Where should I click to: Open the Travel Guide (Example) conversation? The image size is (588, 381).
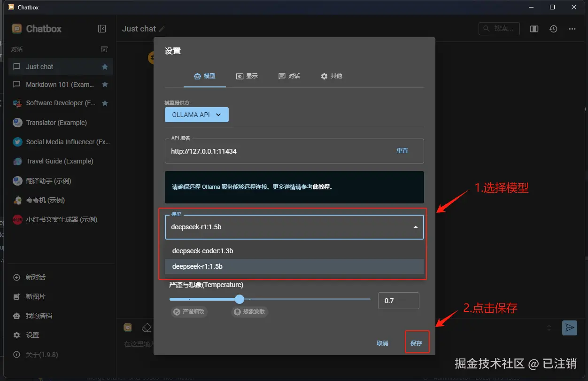[61, 161]
